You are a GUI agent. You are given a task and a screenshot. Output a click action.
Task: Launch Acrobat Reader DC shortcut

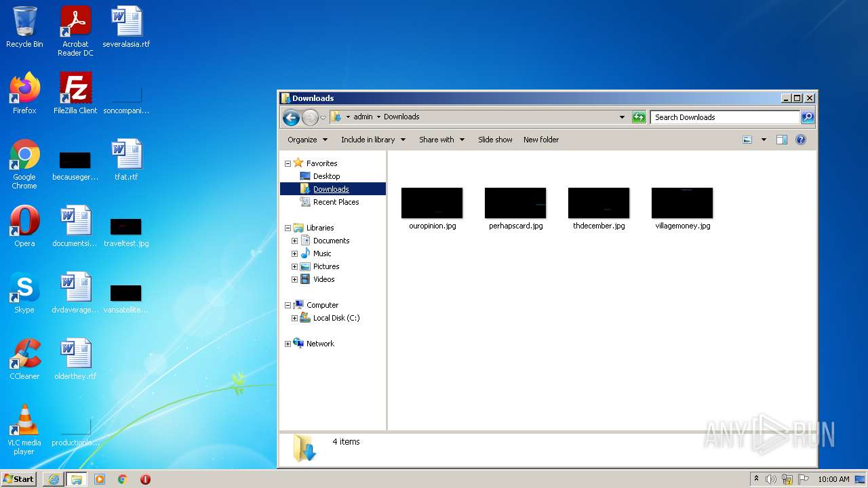point(75,31)
